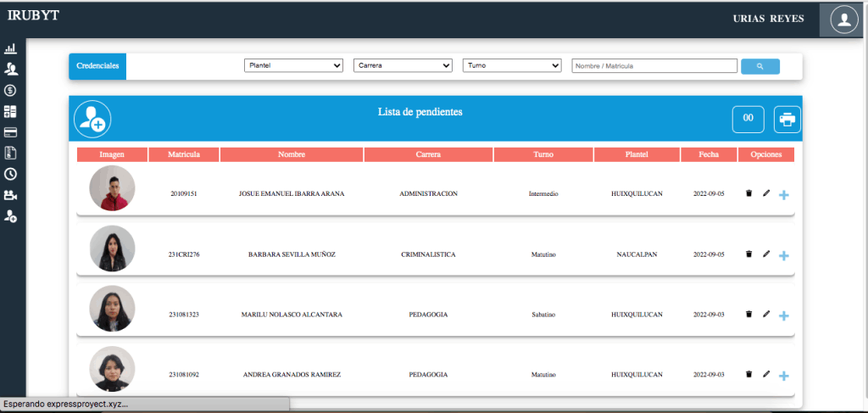868x413 pixels.
Task: Open the credit card sidebar icon
Action: pyautogui.click(x=11, y=132)
